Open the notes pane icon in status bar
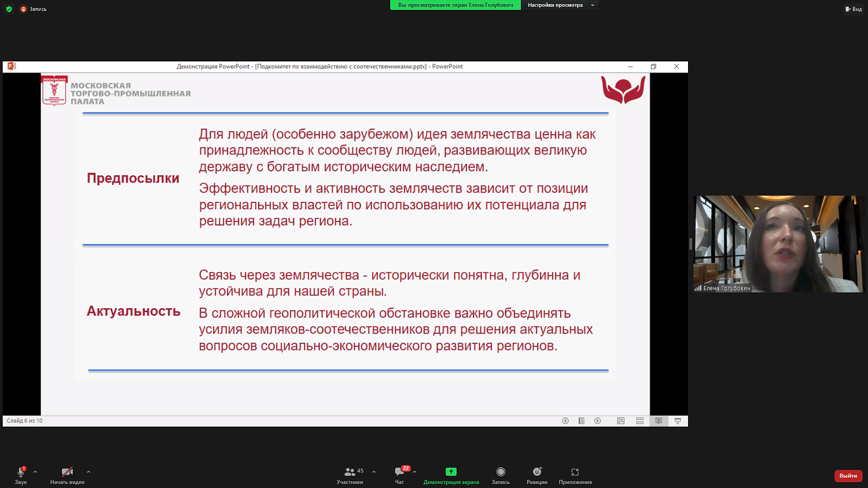Screen dimensions: 868x488 (582, 421)
